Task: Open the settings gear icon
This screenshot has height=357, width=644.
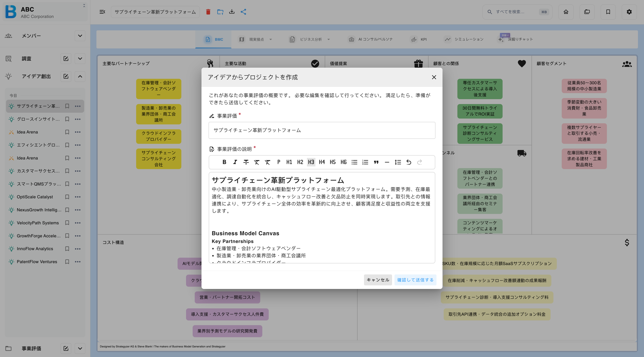Action: pos(629,12)
